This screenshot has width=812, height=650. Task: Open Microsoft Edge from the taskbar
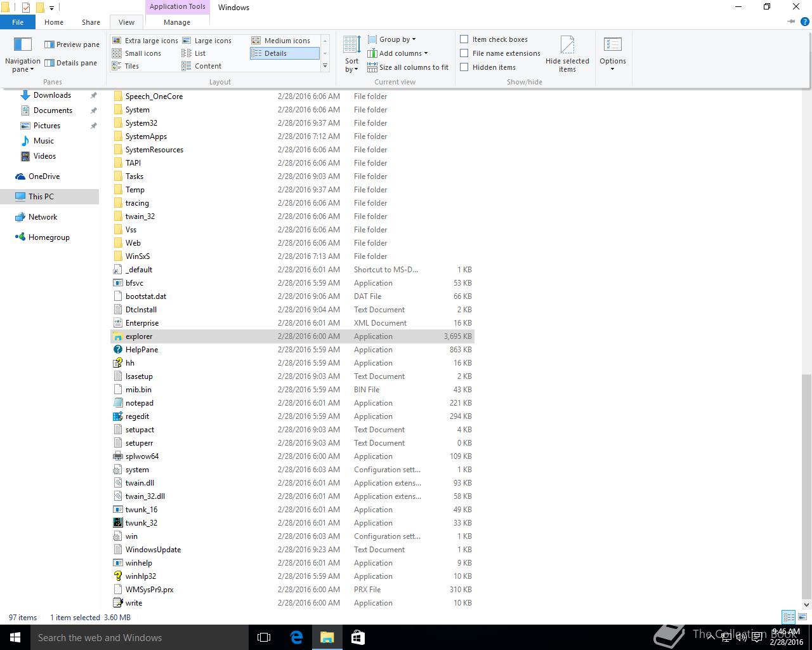point(296,637)
